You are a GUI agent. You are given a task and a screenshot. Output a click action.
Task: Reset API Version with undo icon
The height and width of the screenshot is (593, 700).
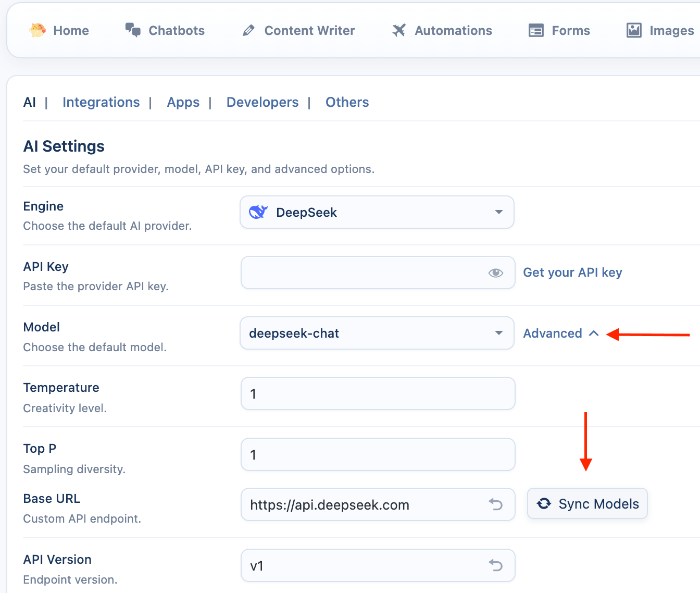point(495,565)
